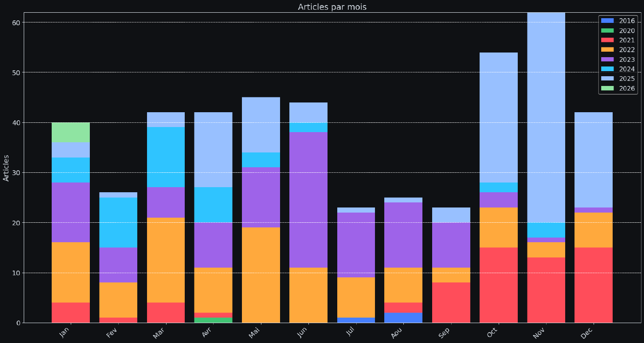
Task: Click the 2024 legend label text
Action: point(627,69)
